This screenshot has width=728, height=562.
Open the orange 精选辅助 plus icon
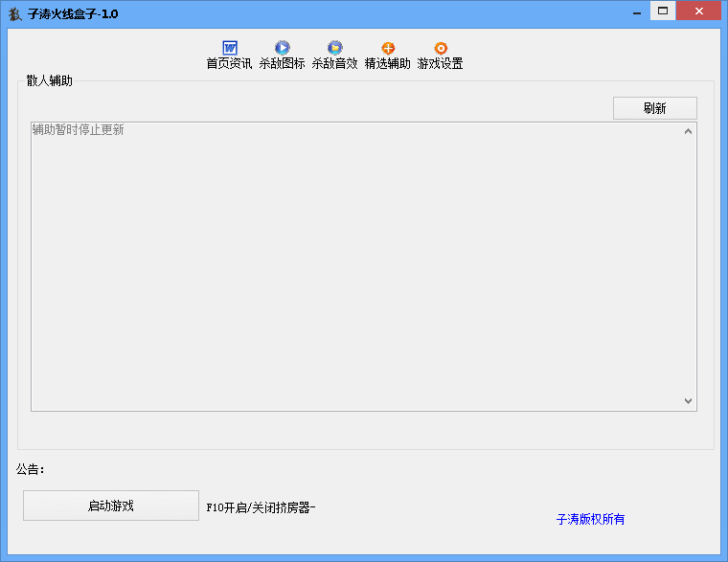[388, 48]
